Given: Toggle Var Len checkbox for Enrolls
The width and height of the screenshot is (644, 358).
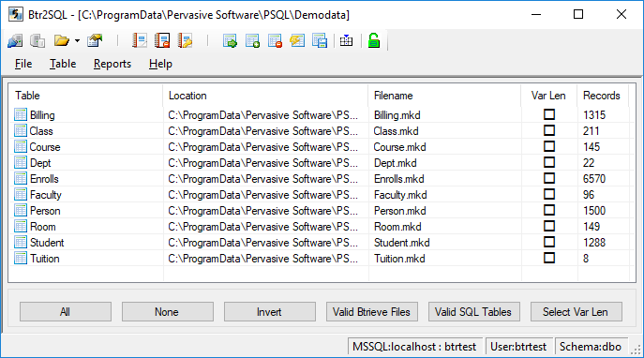Looking at the screenshot, I should (x=549, y=178).
